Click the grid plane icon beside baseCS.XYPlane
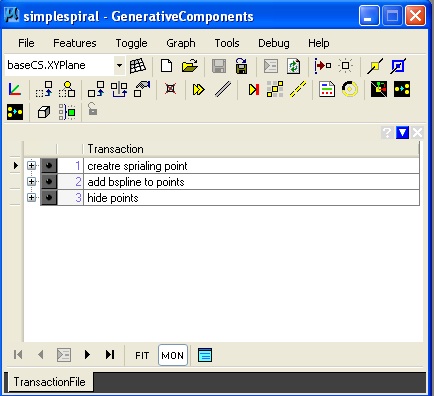This screenshot has height=396, width=434. [138, 66]
